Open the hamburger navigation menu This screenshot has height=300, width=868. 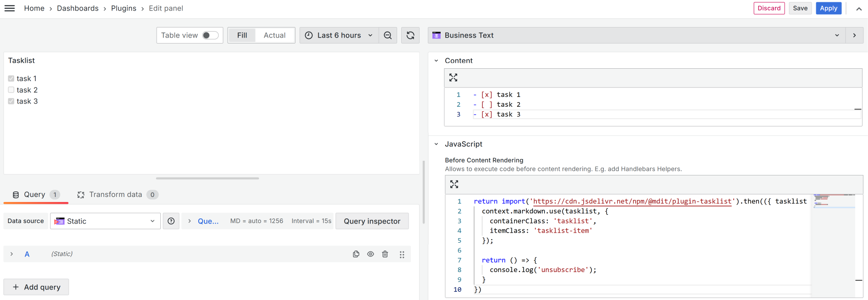[10, 8]
